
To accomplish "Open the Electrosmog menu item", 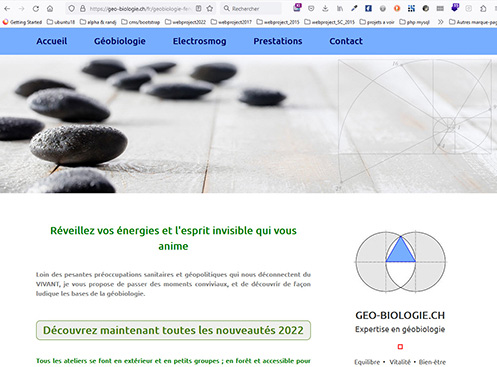I will 199,41.
